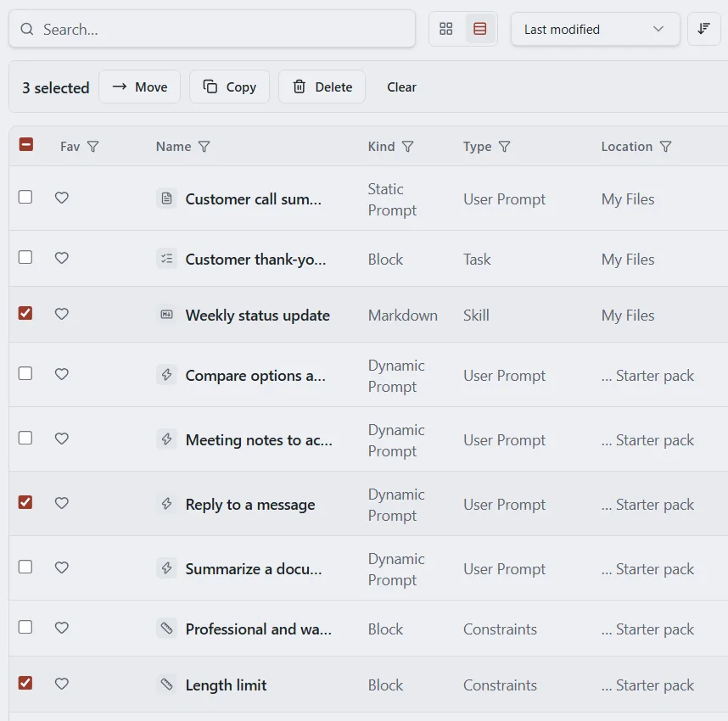
Task: Favorite Weekly status update heart
Action: [x=62, y=315]
